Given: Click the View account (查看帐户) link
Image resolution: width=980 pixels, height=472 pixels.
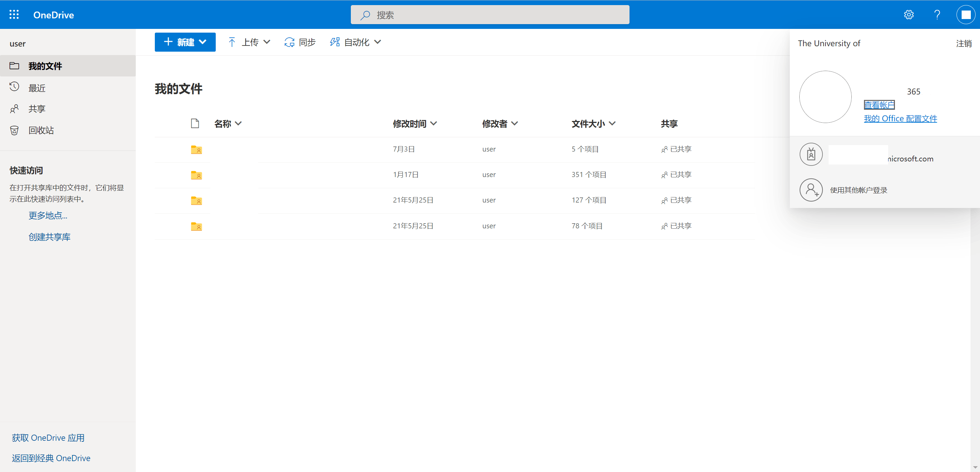Looking at the screenshot, I should pyautogui.click(x=879, y=105).
